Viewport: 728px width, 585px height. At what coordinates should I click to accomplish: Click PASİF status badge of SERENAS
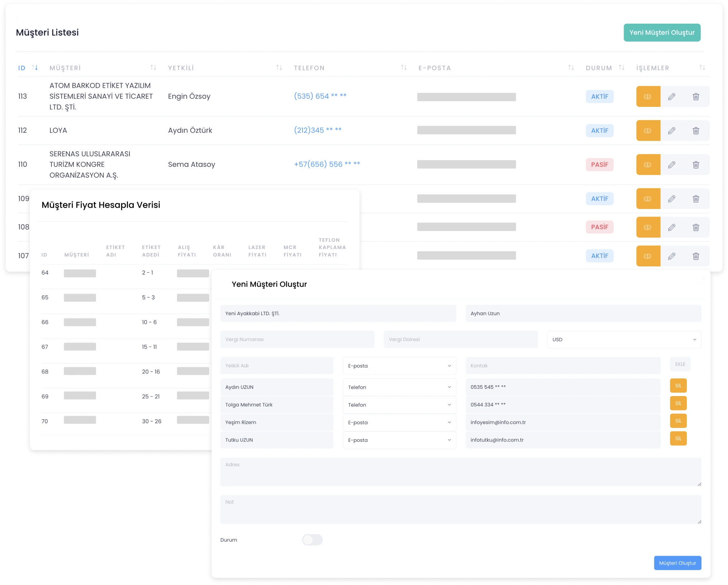point(600,165)
